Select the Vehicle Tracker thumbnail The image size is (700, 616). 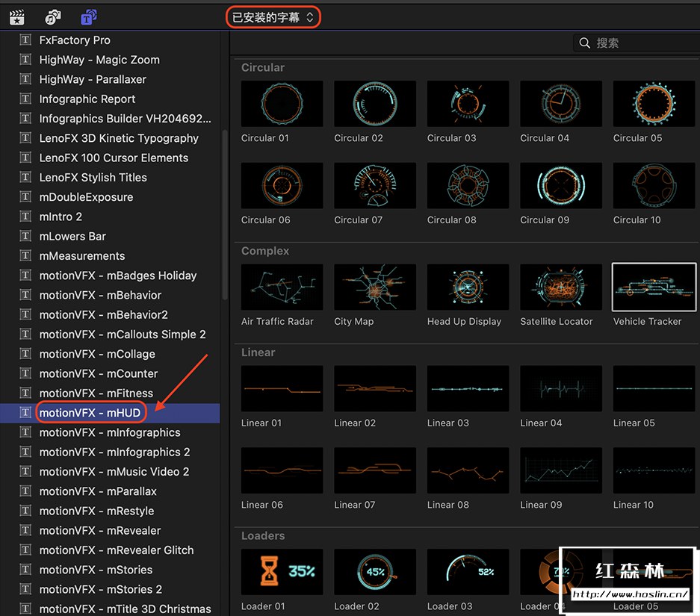click(654, 287)
